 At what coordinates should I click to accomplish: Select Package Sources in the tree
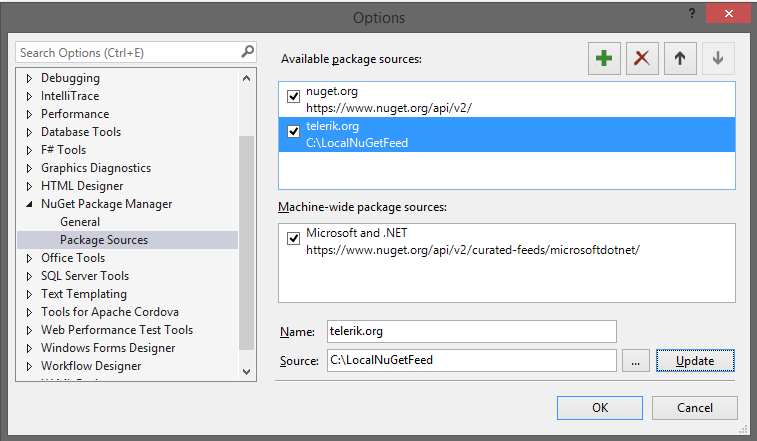pyautogui.click(x=104, y=240)
